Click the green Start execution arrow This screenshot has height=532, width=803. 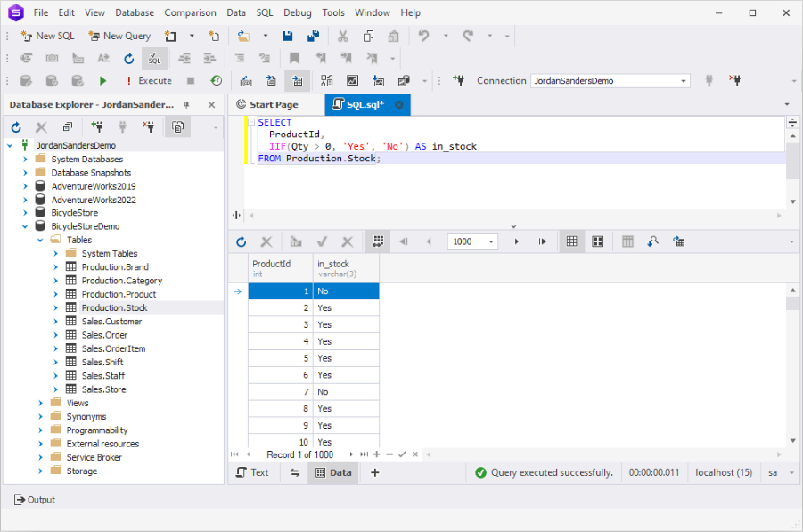click(103, 80)
